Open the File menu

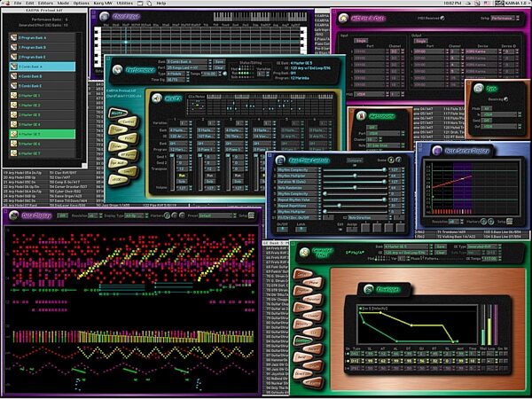coord(18,3)
